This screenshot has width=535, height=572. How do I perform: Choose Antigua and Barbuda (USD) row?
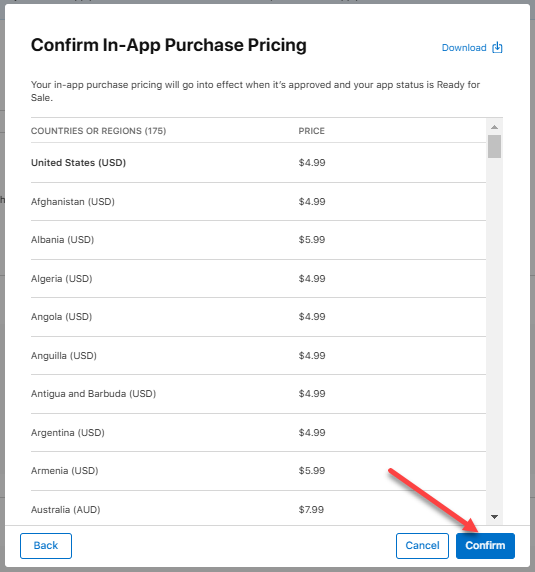point(258,394)
